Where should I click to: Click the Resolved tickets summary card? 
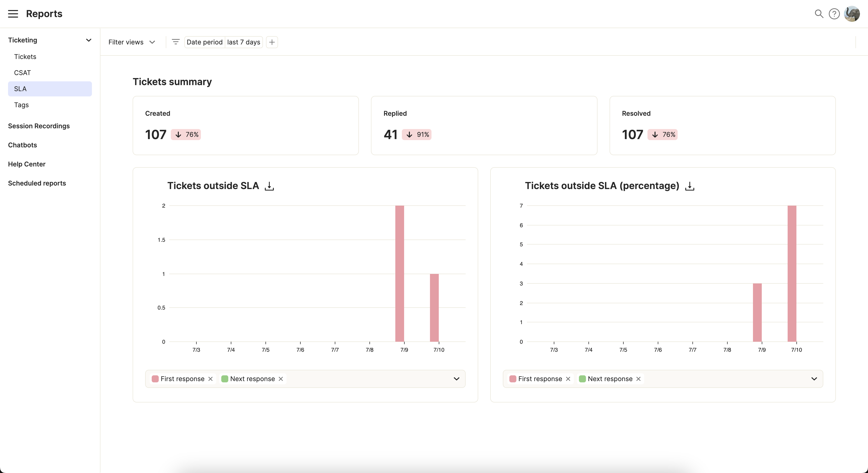tap(722, 126)
